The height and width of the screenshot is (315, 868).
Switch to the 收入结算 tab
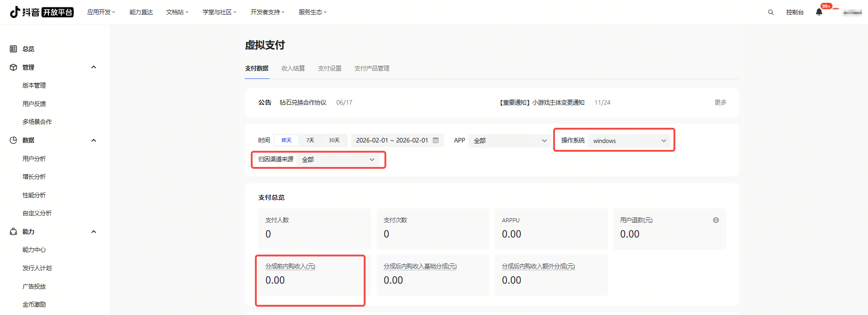tap(293, 68)
